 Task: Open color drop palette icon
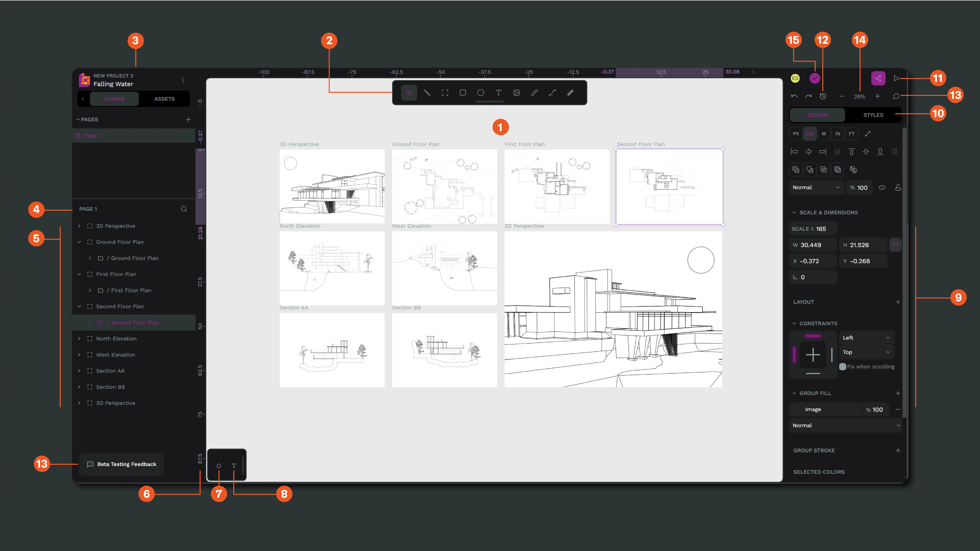(x=219, y=466)
